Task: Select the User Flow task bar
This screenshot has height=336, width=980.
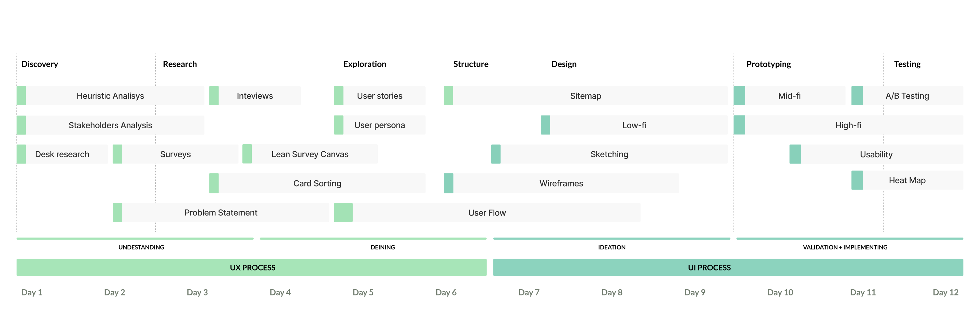Action: [x=487, y=213]
